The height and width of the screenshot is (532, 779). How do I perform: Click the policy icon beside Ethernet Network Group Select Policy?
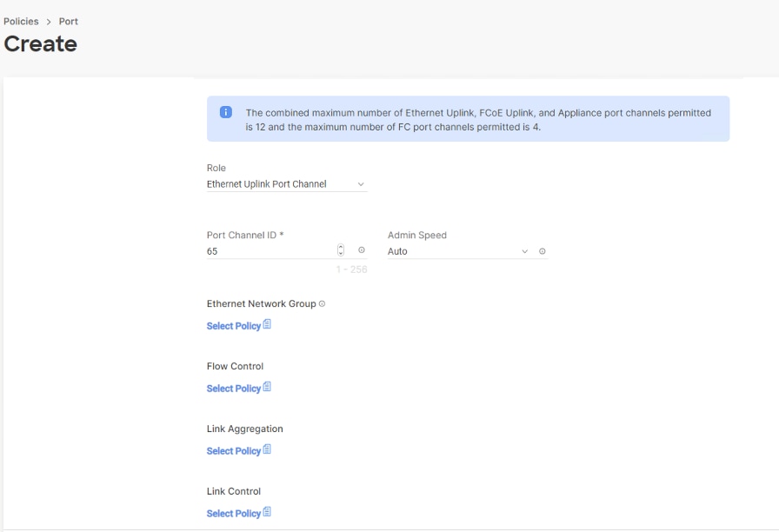pyautogui.click(x=269, y=323)
